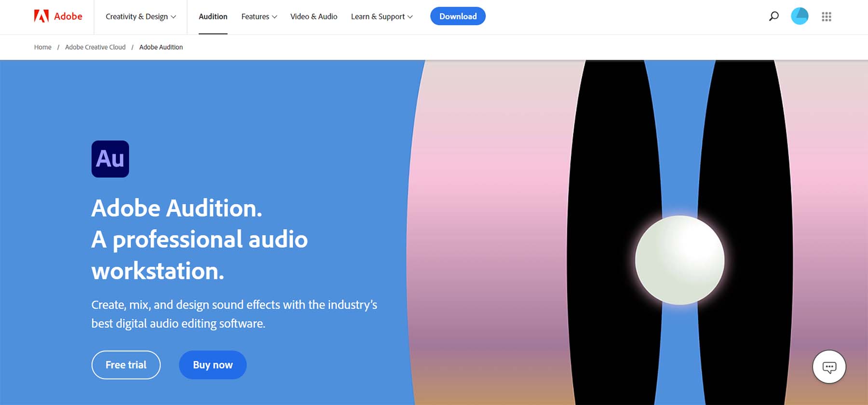
Task: Click the blue Download button
Action: point(458,16)
